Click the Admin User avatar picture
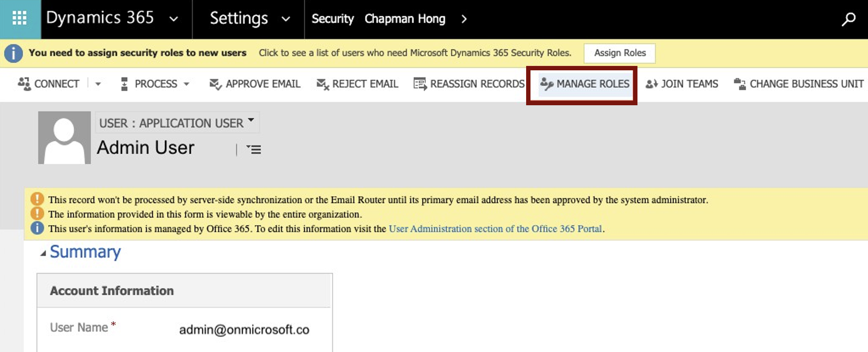The width and height of the screenshot is (868, 352). (x=64, y=138)
